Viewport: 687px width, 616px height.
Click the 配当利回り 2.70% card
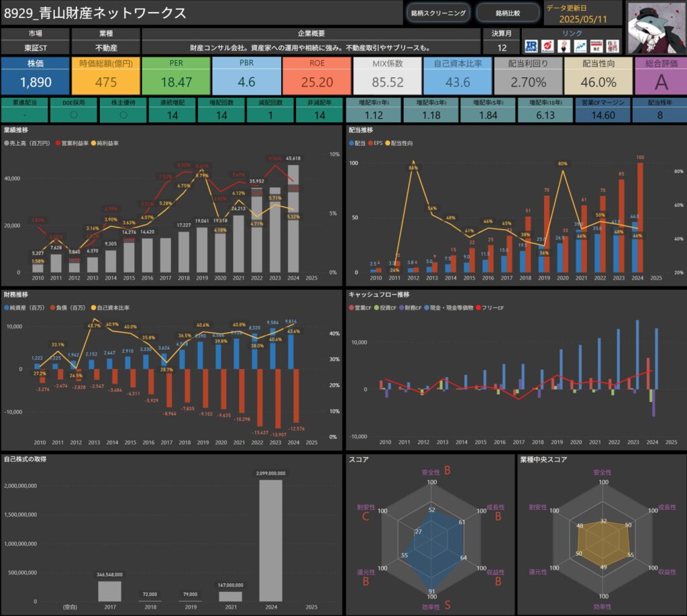[x=528, y=76]
